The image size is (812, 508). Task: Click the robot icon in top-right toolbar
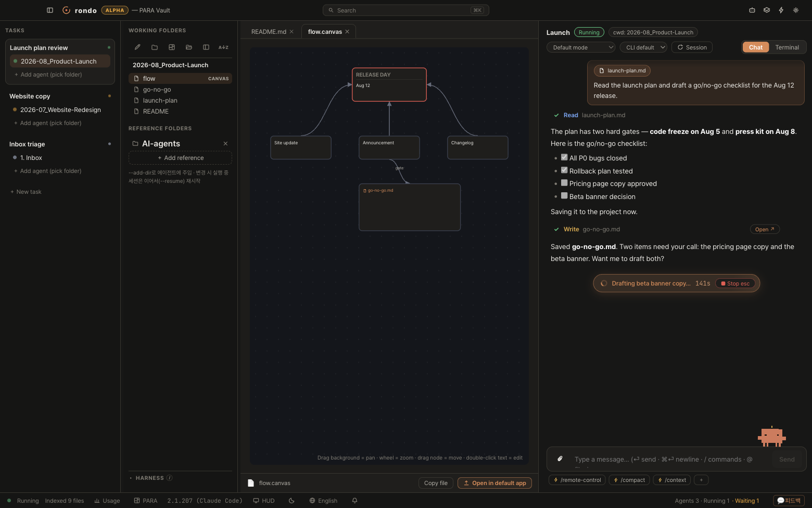752,10
